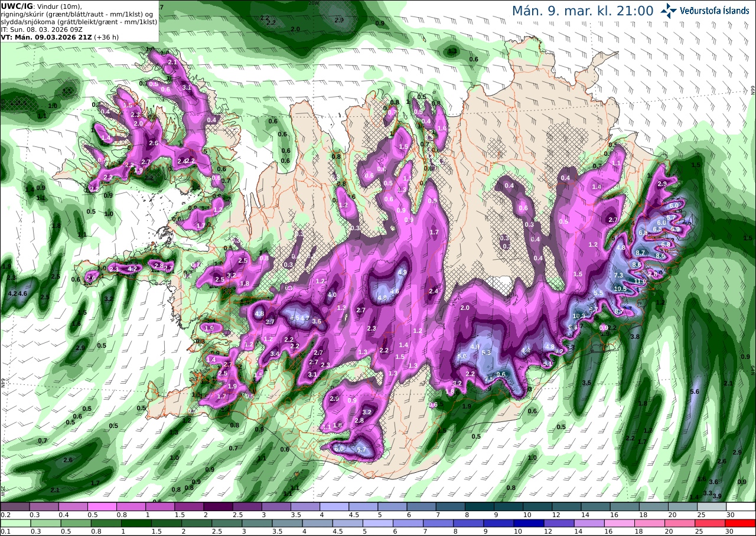The width and height of the screenshot is (756, 536).
Task: Click the 3.8 value off the southeast coast
Action: click(x=636, y=336)
